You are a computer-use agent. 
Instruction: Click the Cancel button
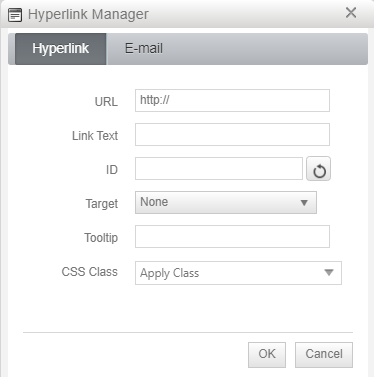[324, 355]
